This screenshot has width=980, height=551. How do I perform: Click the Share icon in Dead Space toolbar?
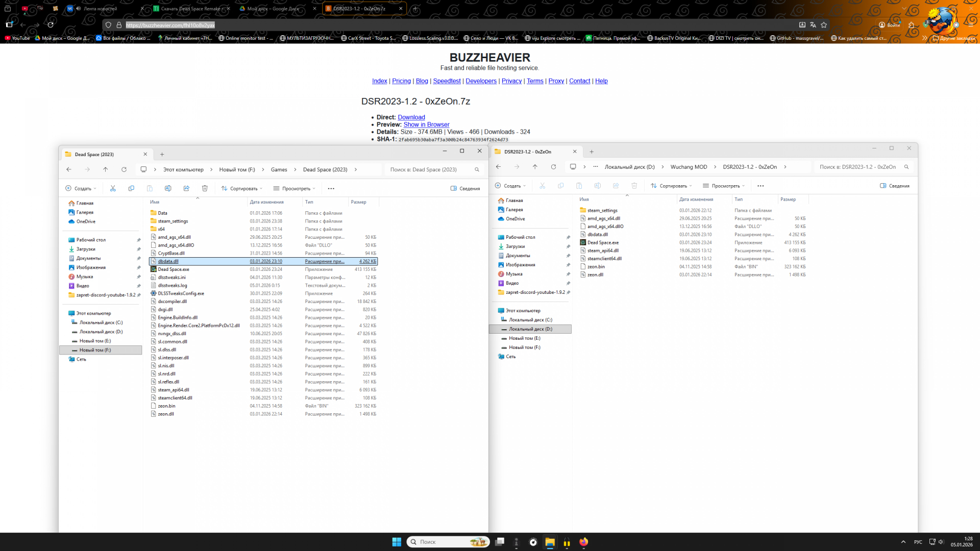coord(186,188)
